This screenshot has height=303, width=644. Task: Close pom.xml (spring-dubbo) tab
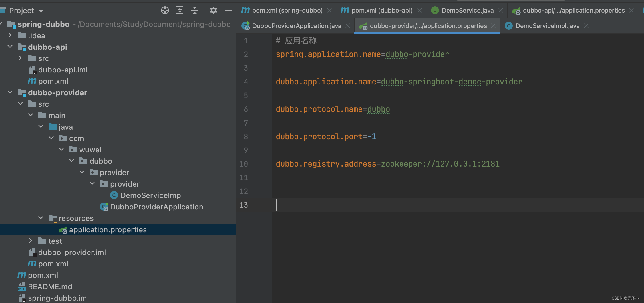(329, 11)
